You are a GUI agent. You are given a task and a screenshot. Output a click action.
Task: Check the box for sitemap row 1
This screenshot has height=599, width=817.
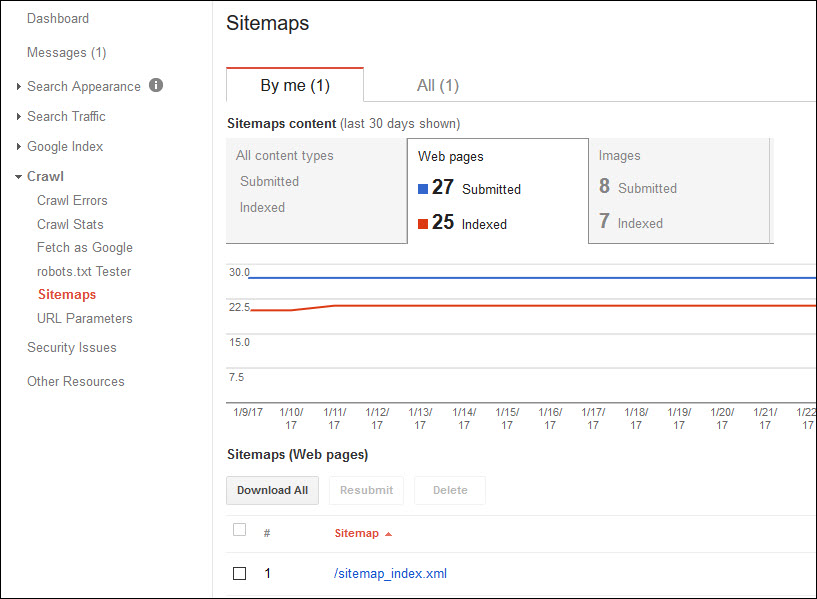click(x=239, y=574)
